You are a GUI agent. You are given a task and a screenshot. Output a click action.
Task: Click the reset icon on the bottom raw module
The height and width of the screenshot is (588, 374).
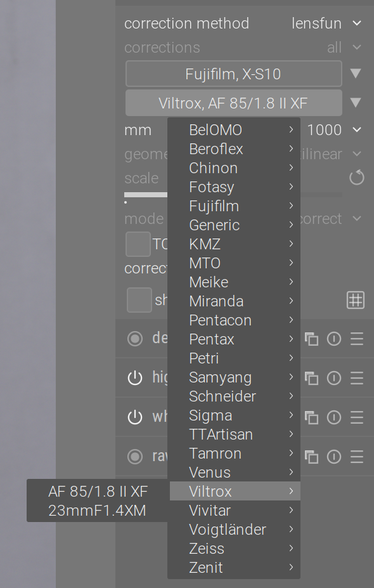tap(334, 457)
